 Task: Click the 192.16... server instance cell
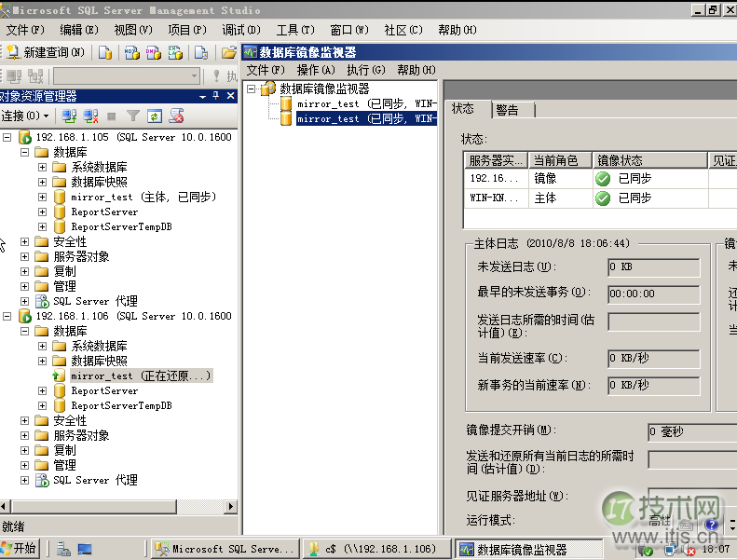496,178
